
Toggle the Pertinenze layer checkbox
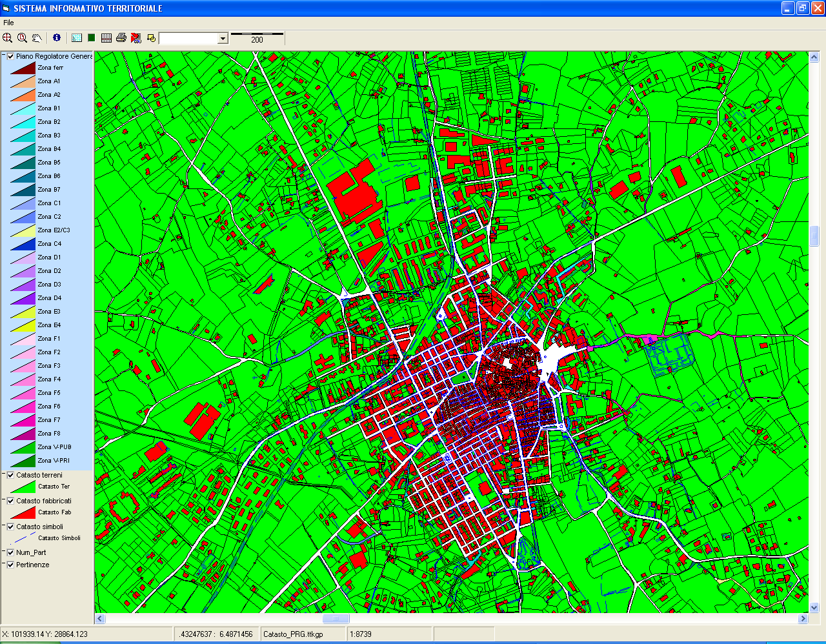click(x=11, y=565)
